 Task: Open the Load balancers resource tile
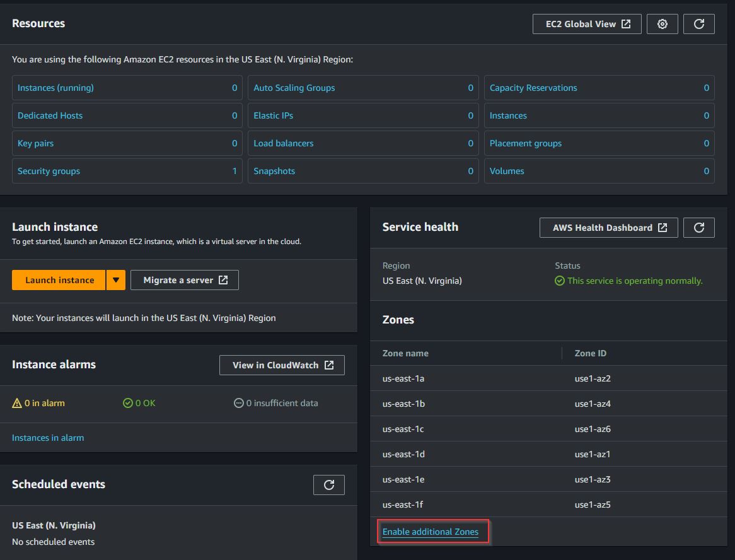(363, 143)
